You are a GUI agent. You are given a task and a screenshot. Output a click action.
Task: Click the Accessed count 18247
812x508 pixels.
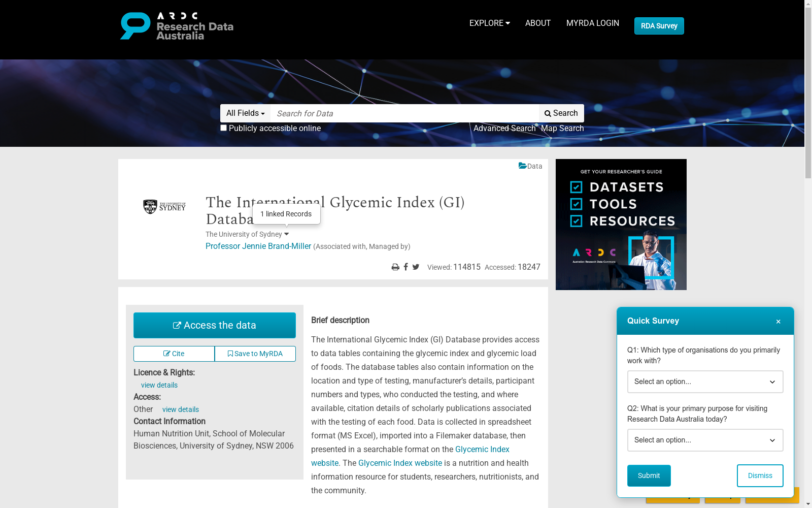[529, 267]
